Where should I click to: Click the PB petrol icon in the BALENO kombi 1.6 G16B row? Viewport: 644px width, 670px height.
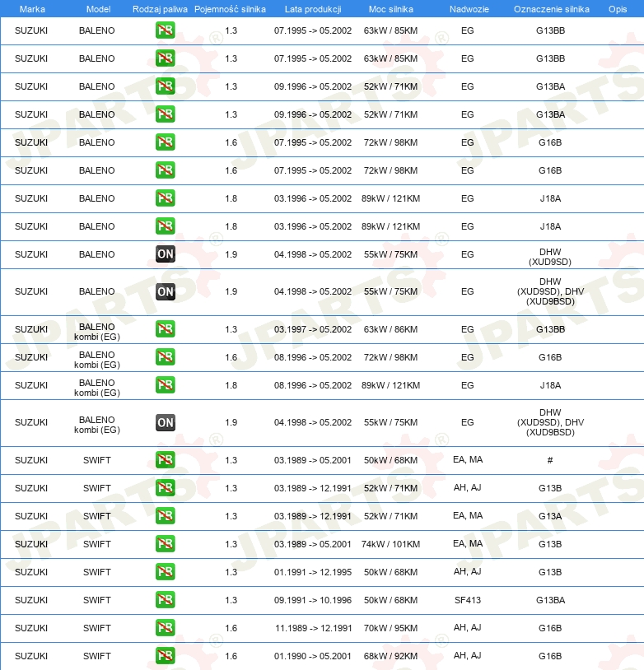coord(165,356)
